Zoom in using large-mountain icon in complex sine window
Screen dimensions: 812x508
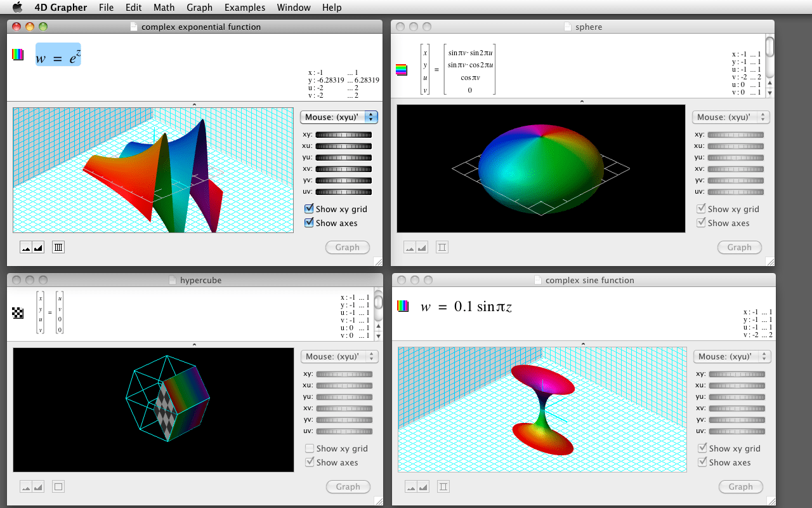pos(423,486)
